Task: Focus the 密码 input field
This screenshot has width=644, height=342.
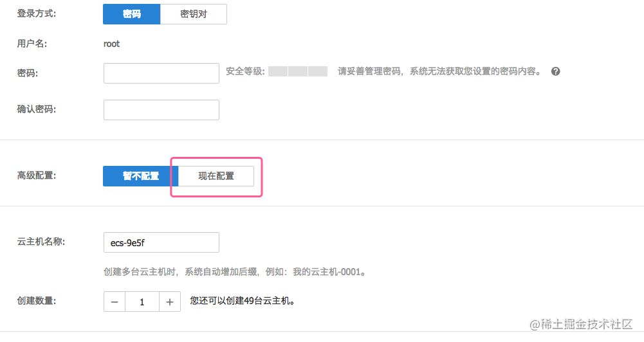Action: (x=161, y=73)
